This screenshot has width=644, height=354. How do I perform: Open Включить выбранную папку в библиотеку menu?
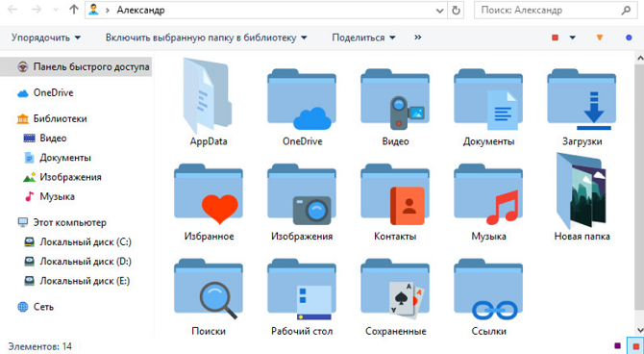coord(207,38)
